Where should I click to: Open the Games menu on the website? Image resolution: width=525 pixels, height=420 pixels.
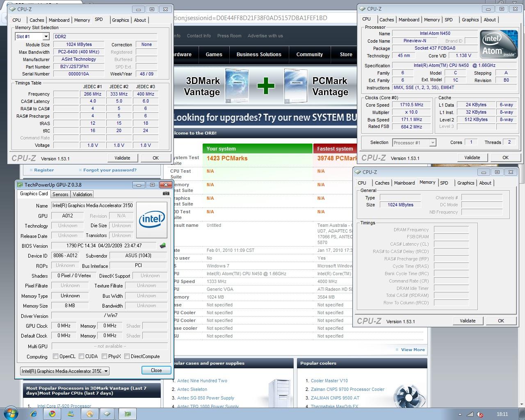pyautogui.click(x=214, y=55)
